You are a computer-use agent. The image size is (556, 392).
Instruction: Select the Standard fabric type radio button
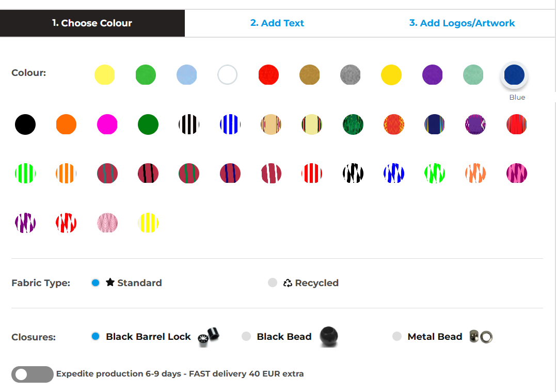pos(95,283)
